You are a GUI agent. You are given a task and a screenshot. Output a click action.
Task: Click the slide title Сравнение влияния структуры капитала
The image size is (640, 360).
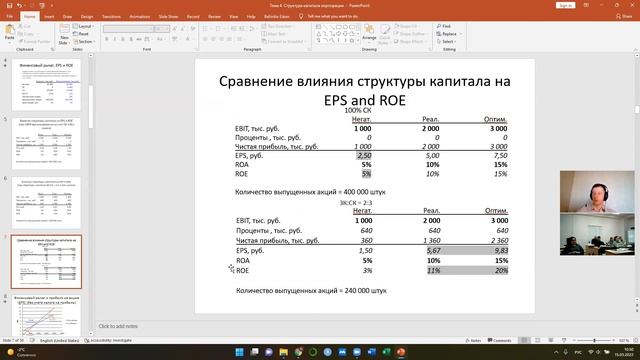(364, 90)
